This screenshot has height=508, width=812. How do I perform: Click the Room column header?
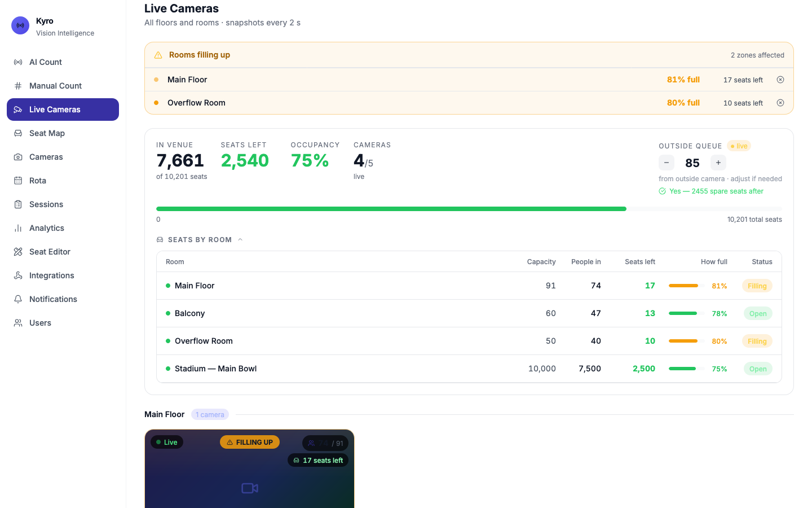[x=175, y=262]
